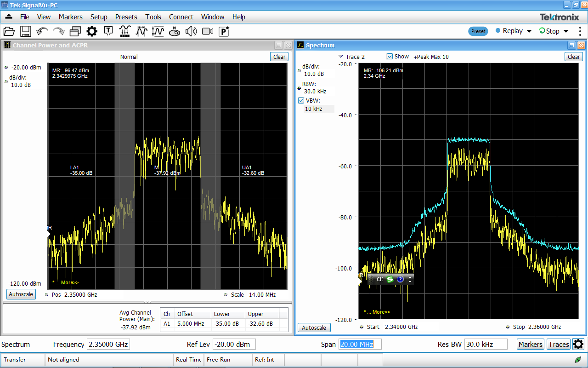Open file using the folder icon
Image resolution: width=588 pixels, height=368 pixels.
pyautogui.click(x=9, y=31)
